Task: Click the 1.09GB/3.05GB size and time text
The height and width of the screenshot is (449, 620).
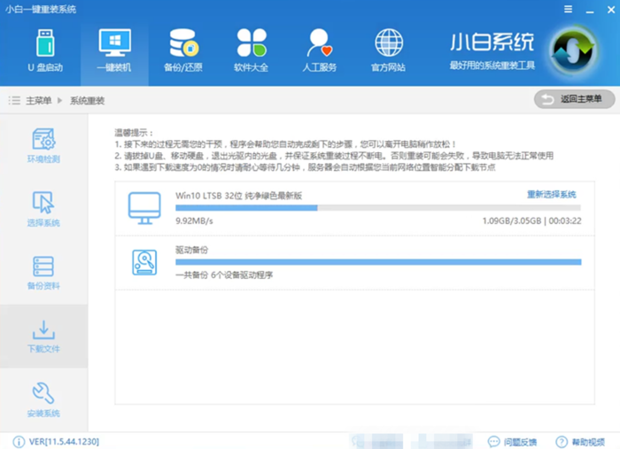Action: [531, 221]
